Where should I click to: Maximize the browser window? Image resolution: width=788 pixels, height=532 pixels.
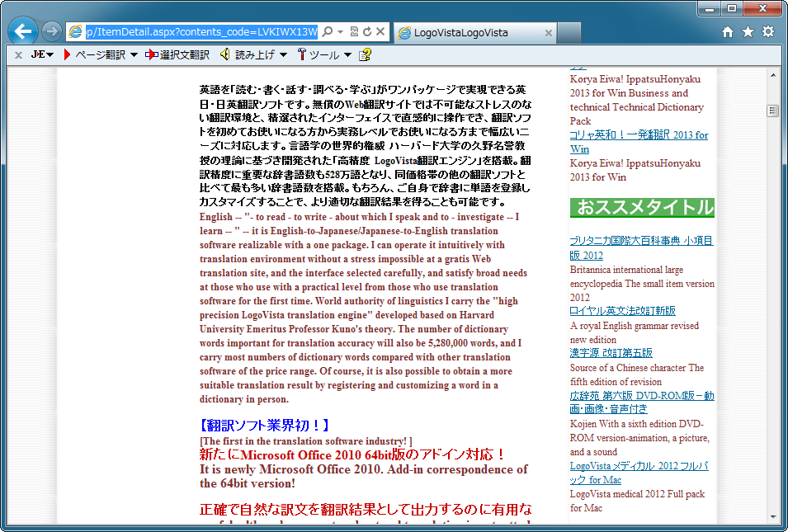pos(732,8)
